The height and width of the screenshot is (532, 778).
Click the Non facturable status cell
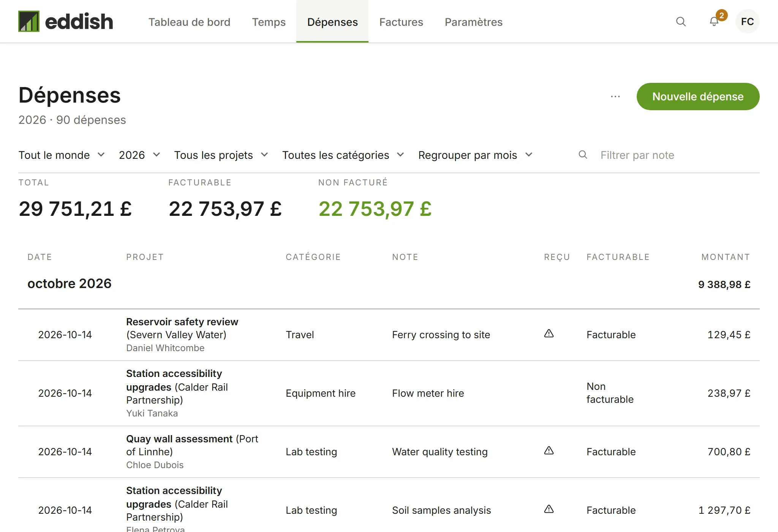[610, 393]
